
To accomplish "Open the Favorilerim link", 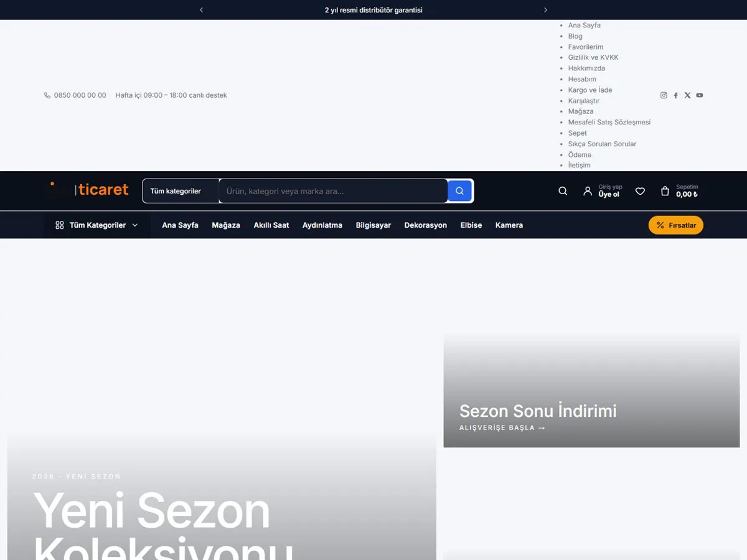I will [x=586, y=47].
